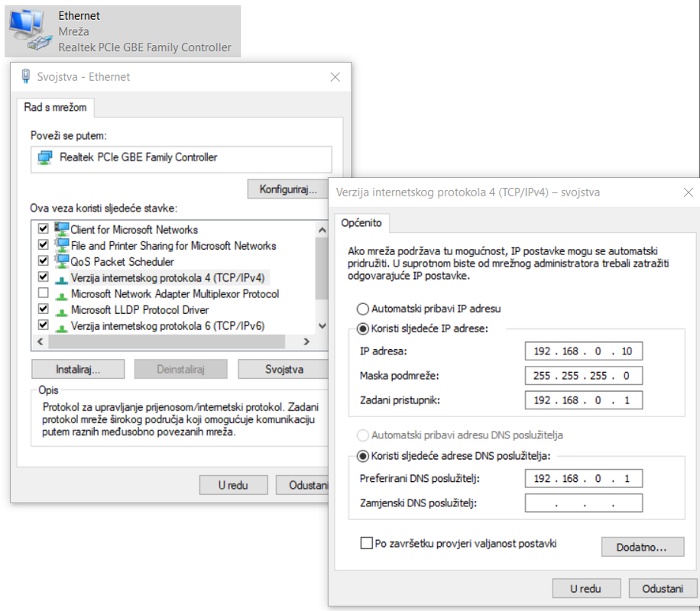Viewport: 700px width, 611px height.
Task: Click the list scroll-up arrow
Action: click(322, 230)
